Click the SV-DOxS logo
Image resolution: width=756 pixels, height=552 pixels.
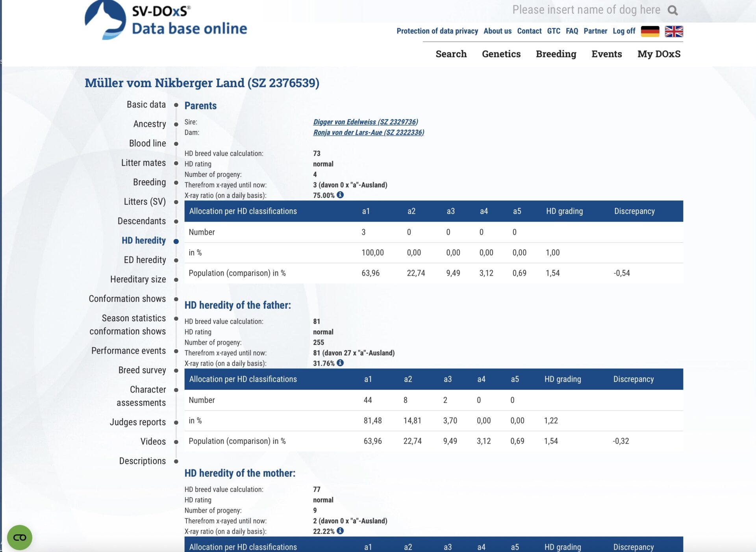coord(166,20)
